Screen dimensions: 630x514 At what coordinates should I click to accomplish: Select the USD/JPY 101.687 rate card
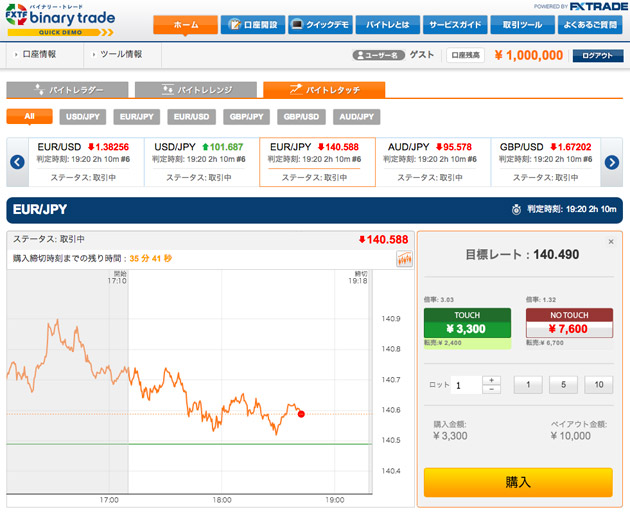click(x=202, y=162)
